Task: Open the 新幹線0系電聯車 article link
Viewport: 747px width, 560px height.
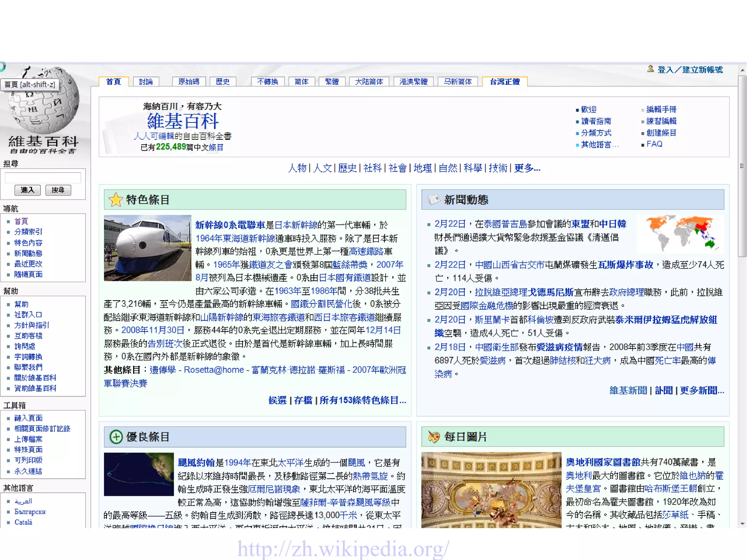Action: pyautogui.click(x=230, y=225)
